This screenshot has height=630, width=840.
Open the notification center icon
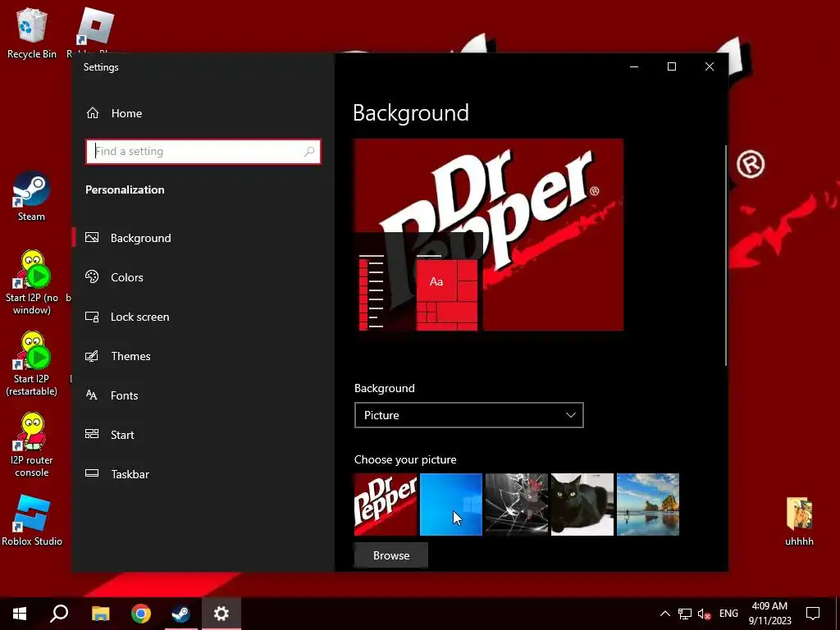[x=813, y=614]
